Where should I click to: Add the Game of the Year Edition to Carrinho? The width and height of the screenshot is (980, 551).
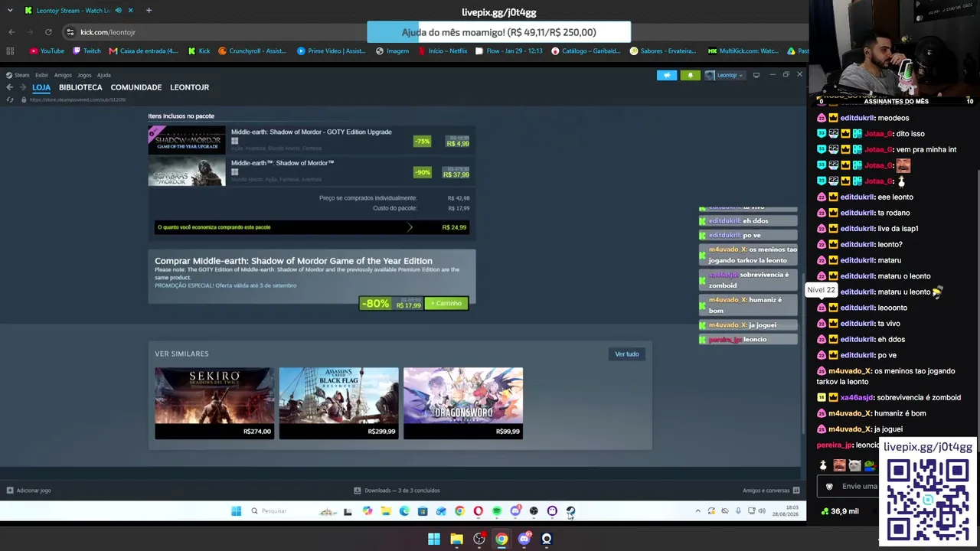coord(446,304)
